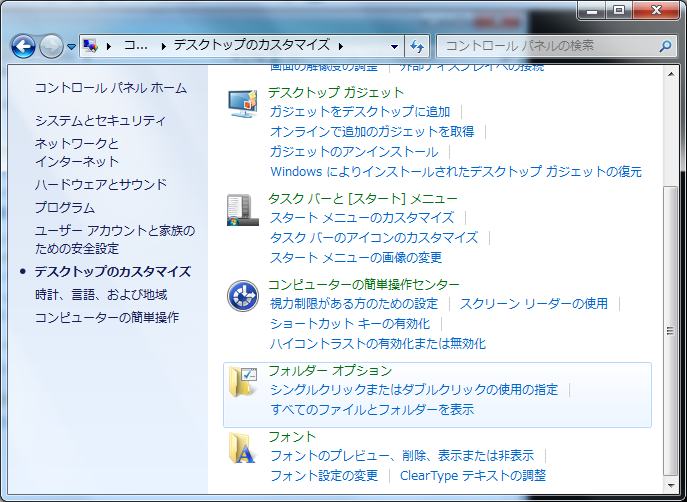The height and width of the screenshot is (502, 687).
Task: Open ユーザー アカウントと家族のための安全設定
Action: coord(115,239)
